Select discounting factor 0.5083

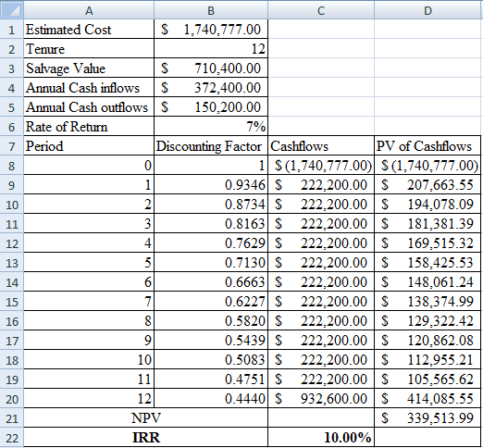(211, 360)
